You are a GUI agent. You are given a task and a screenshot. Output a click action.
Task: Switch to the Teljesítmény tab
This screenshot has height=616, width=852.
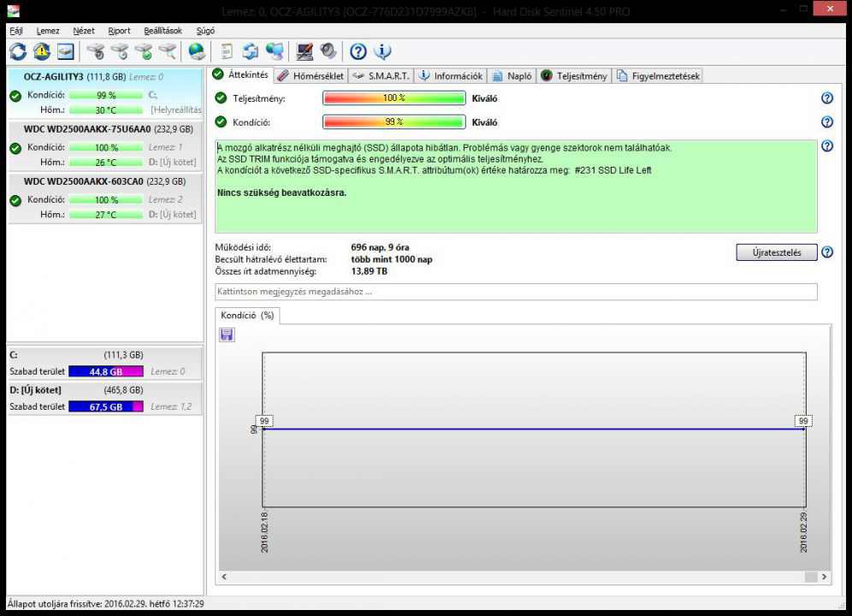pyautogui.click(x=574, y=76)
